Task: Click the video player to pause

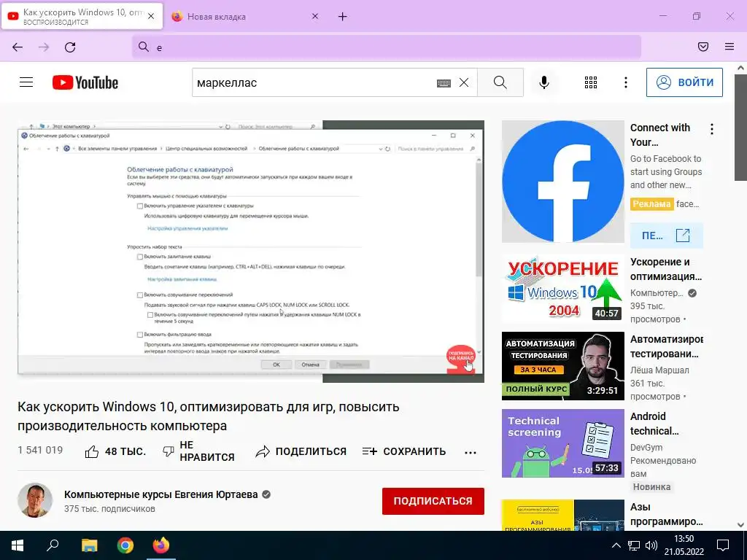Action: 251,252
